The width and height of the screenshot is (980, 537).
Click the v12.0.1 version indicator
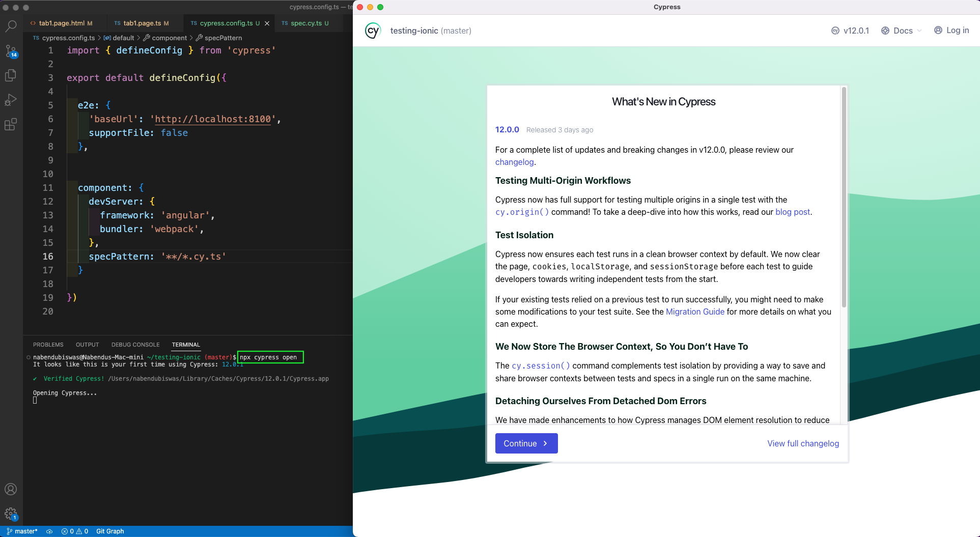pos(850,31)
